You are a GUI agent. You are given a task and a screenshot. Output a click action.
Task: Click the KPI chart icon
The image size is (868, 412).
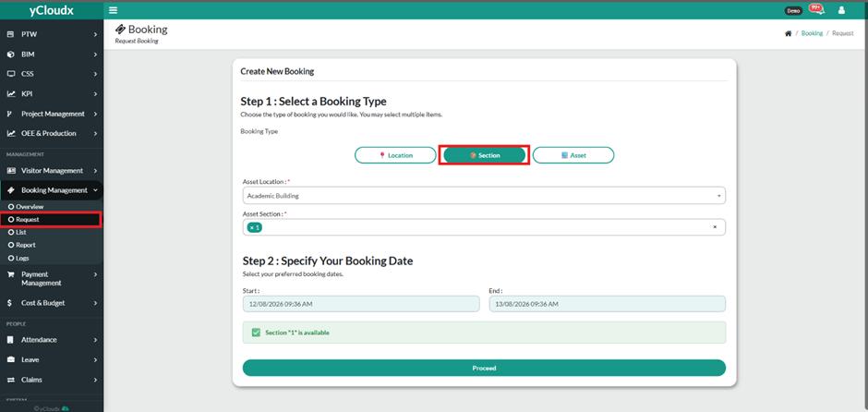tap(10, 93)
